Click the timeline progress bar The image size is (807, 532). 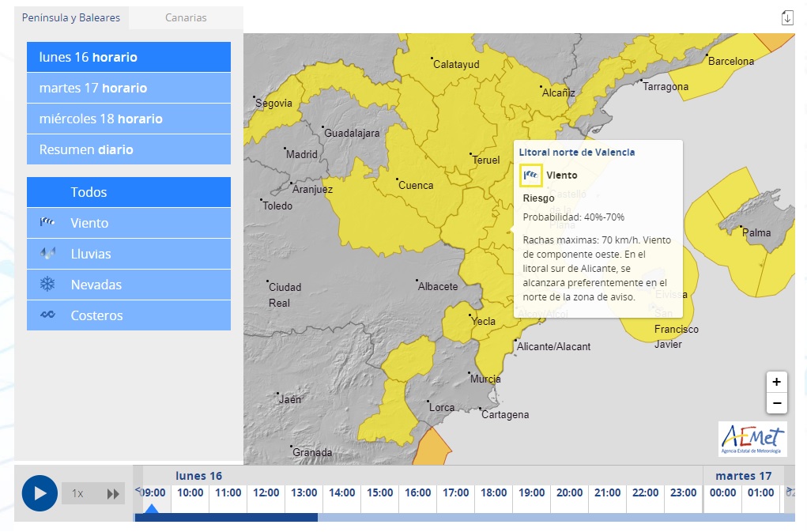click(x=465, y=518)
